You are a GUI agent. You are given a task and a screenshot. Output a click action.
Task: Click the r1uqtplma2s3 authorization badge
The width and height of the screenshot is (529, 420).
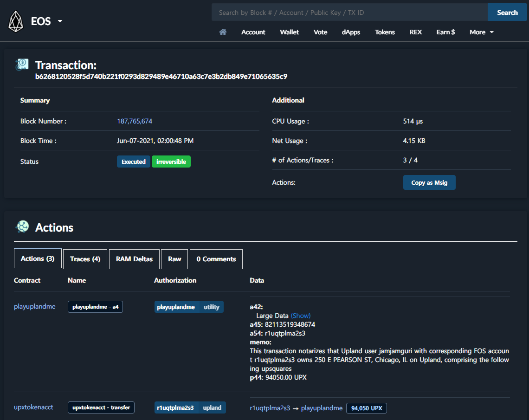coord(175,407)
